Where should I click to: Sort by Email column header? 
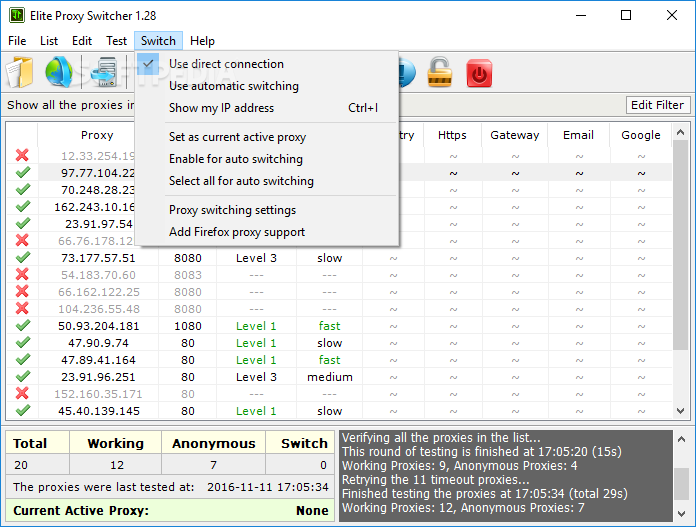tap(578, 135)
